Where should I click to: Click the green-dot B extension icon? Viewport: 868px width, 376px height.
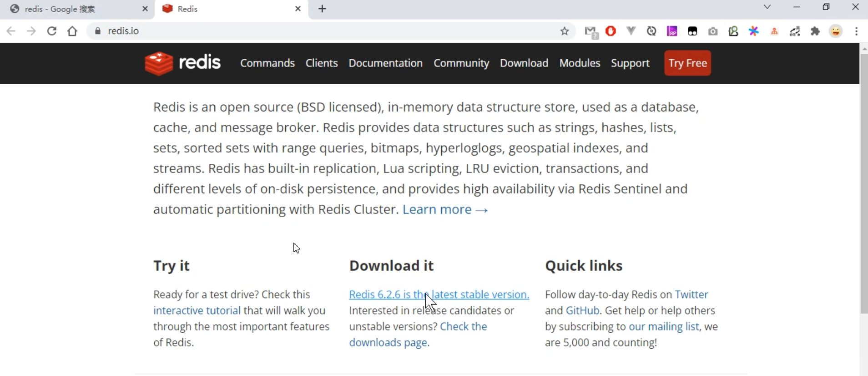pyautogui.click(x=733, y=31)
